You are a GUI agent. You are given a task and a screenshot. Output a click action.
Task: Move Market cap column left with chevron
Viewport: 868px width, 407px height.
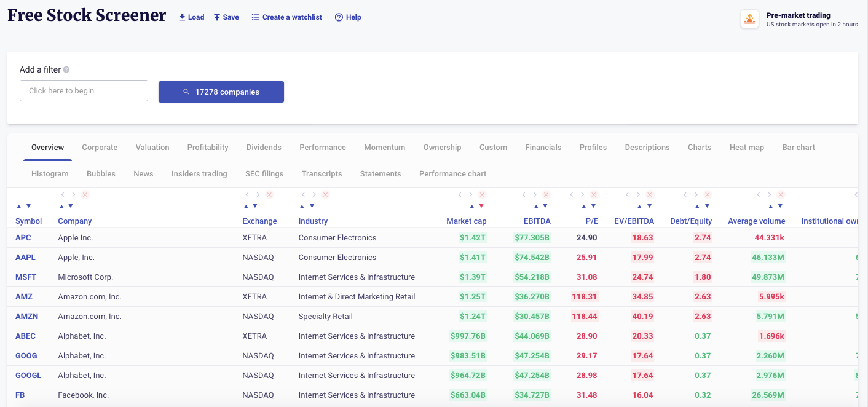click(x=460, y=194)
